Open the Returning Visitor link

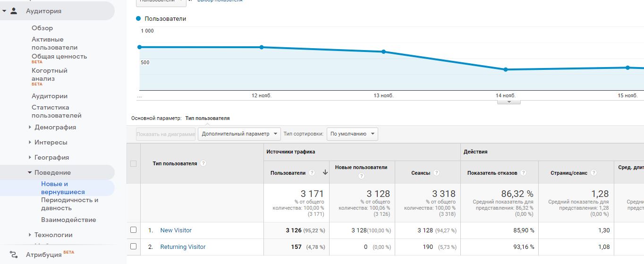pyautogui.click(x=183, y=247)
